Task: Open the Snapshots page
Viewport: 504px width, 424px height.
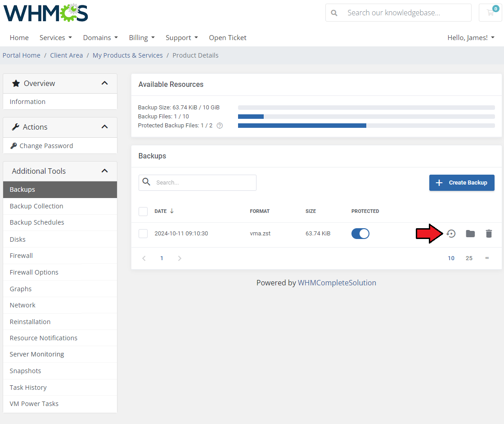Action: [x=60, y=371]
